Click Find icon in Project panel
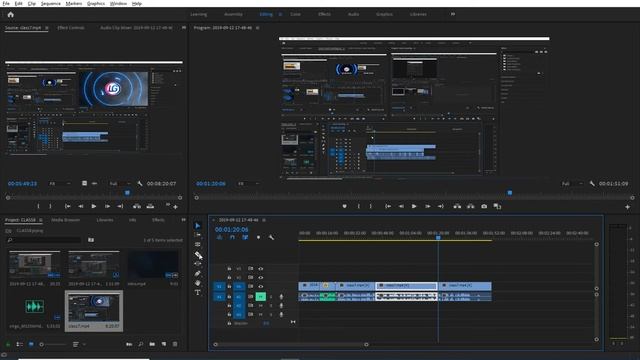 (x=141, y=344)
